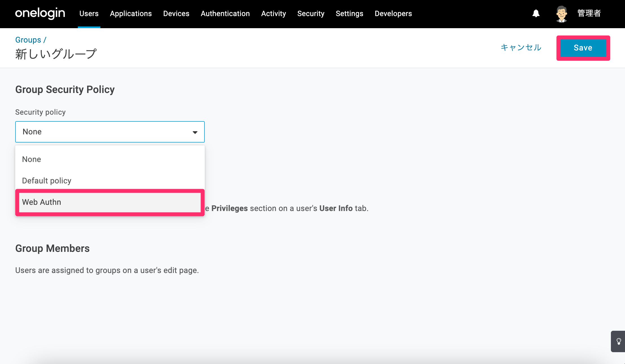Open the Applications menu

[131, 14]
